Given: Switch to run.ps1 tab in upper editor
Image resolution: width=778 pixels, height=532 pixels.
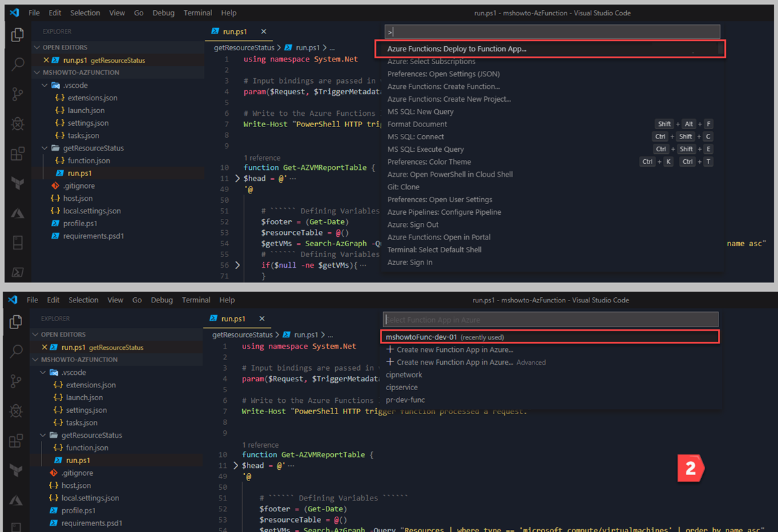Looking at the screenshot, I should coord(235,31).
